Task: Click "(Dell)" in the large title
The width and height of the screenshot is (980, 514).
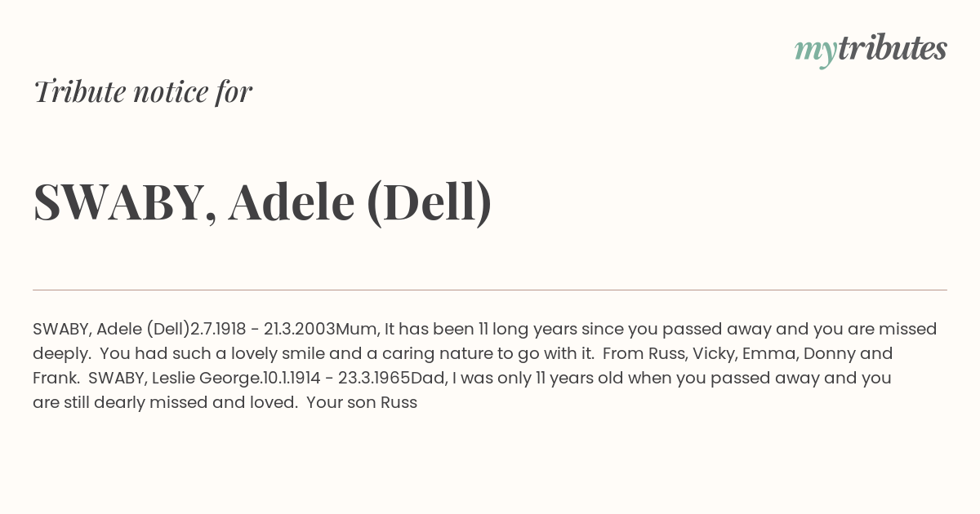Action: pos(430,202)
